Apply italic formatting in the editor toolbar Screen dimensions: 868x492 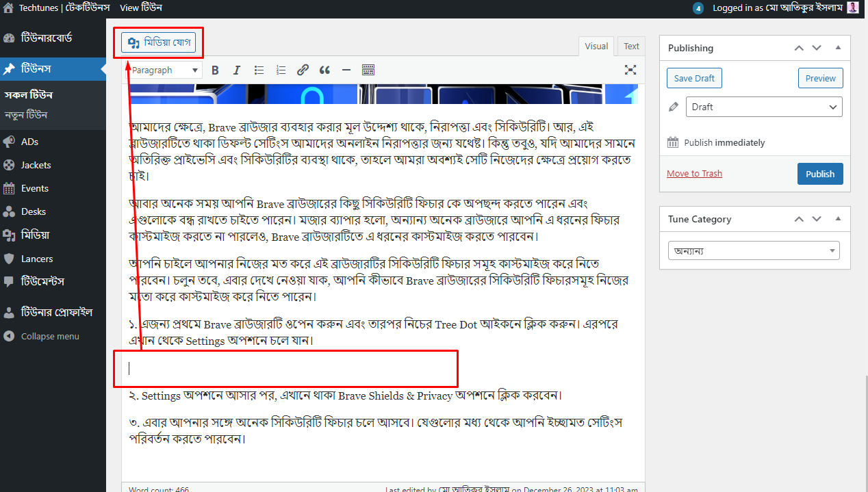click(x=236, y=69)
